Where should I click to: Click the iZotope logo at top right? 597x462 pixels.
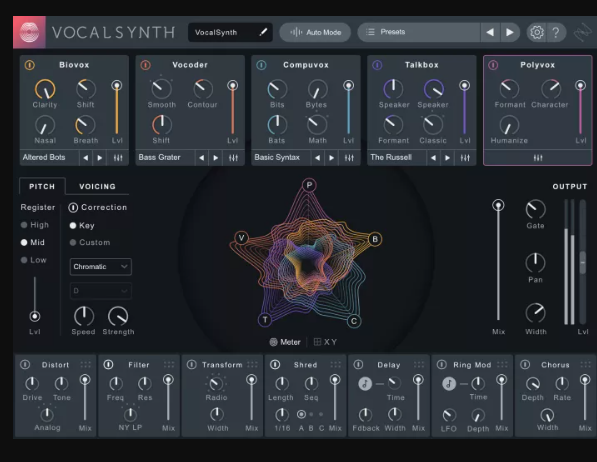click(583, 33)
